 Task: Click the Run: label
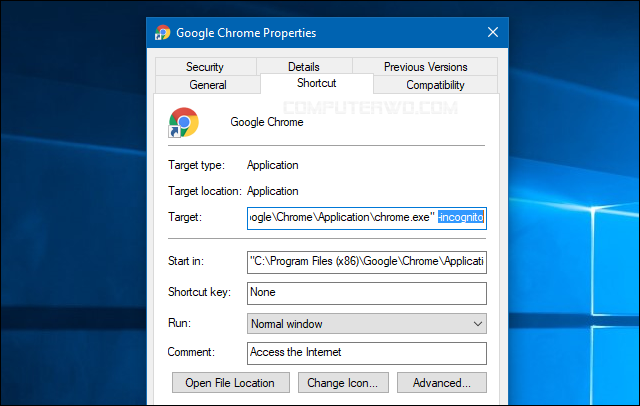coord(179,323)
